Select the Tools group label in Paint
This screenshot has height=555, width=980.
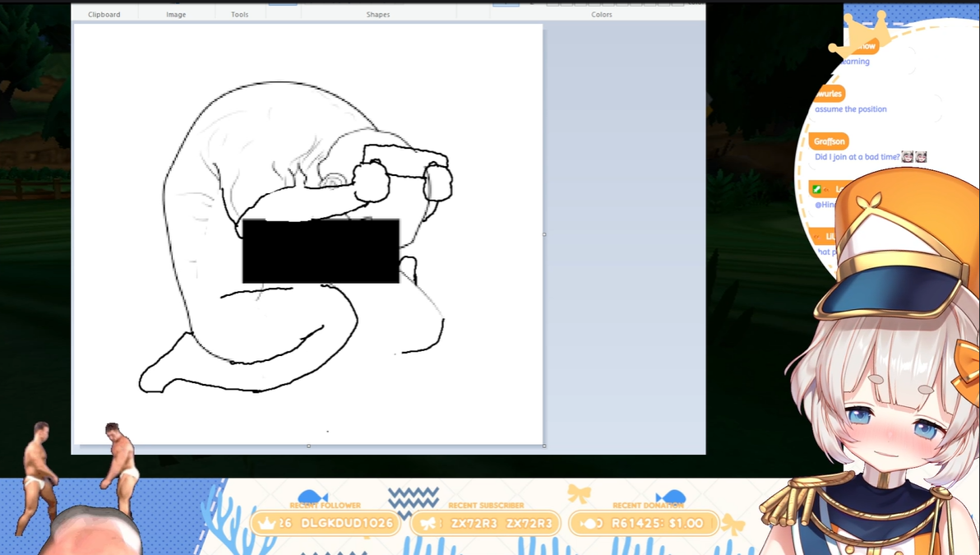coord(239,14)
